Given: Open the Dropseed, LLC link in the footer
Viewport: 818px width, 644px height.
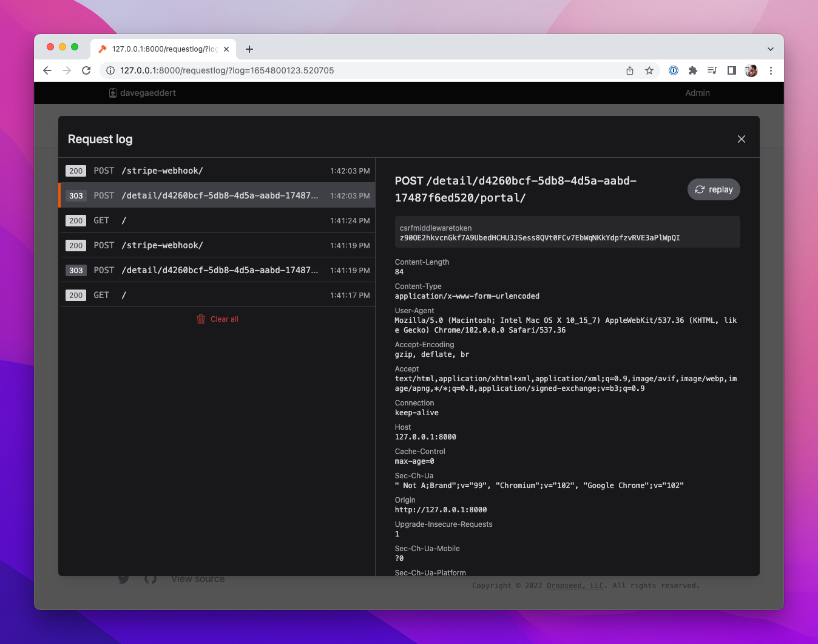Looking at the screenshot, I should [575, 585].
